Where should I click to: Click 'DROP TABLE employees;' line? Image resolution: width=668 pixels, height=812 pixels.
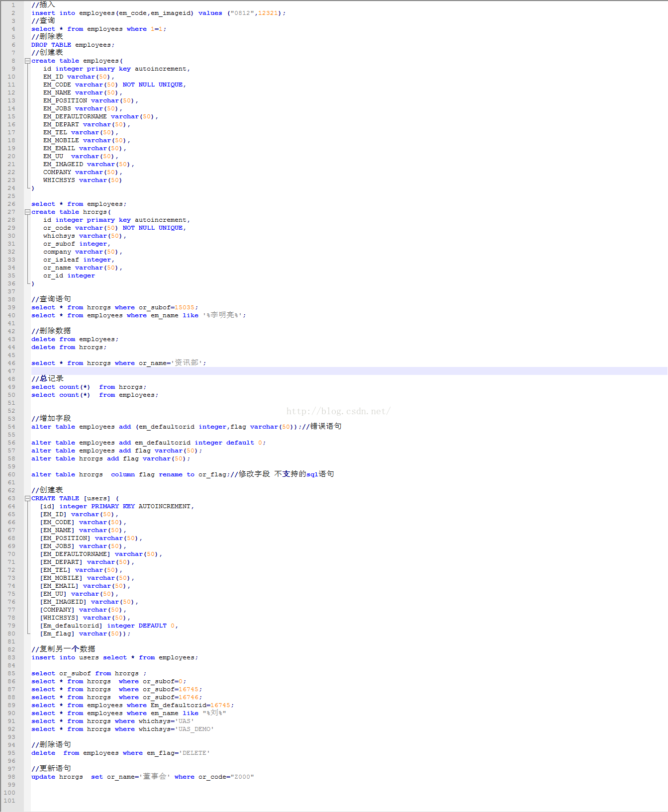[73, 45]
